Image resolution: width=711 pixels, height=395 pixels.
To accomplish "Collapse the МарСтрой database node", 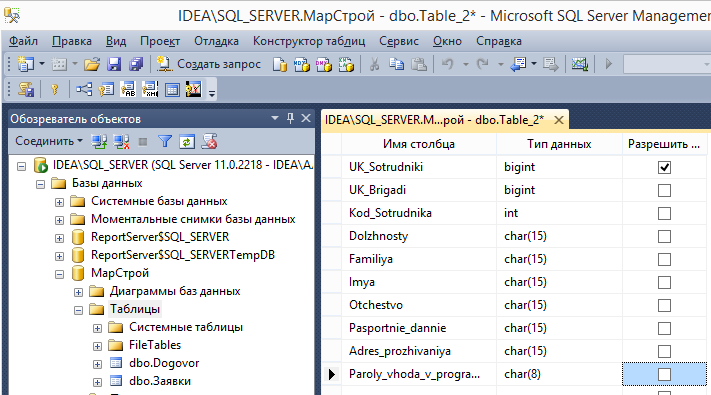I will 59,274.
